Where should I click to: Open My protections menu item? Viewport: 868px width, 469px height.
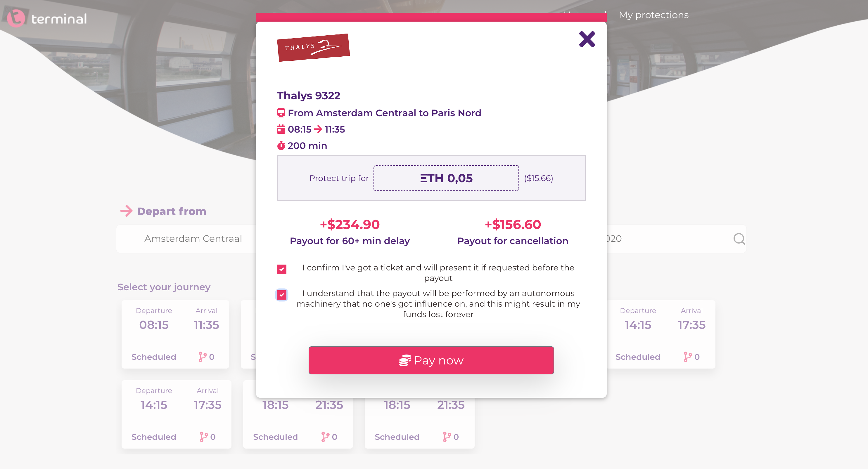(653, 15)
